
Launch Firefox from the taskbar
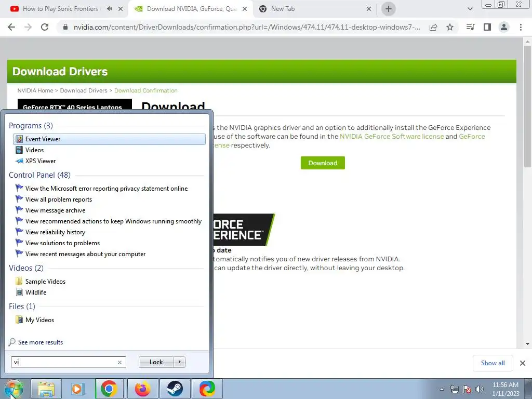coord(142,389)
